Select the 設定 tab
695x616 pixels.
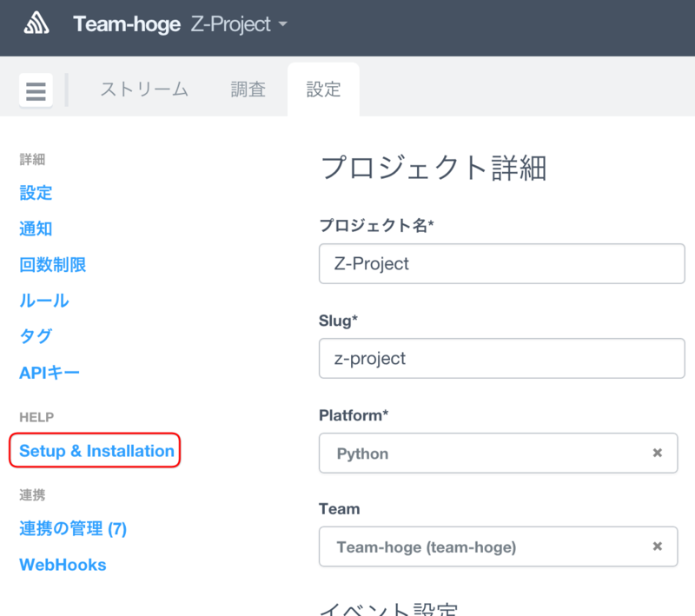(x=323, y=89)
